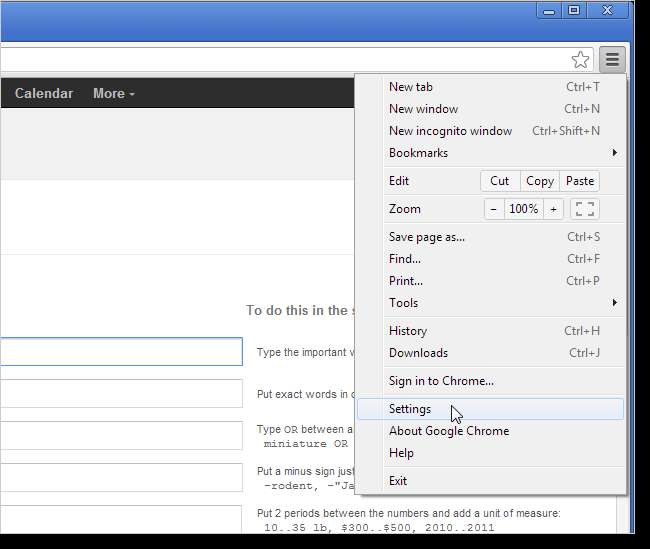
Task: Click the 100% zoom level value
Action: (x=524, y=209)
